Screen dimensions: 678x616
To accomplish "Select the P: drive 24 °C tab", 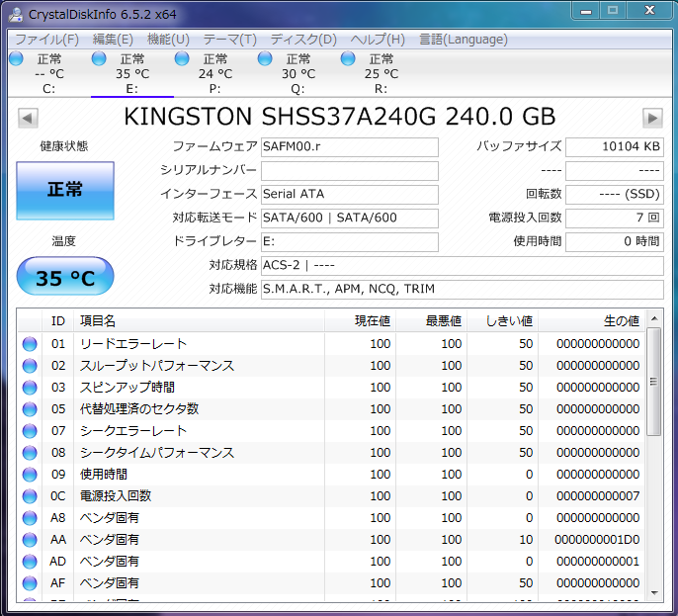I will point(215,73).
